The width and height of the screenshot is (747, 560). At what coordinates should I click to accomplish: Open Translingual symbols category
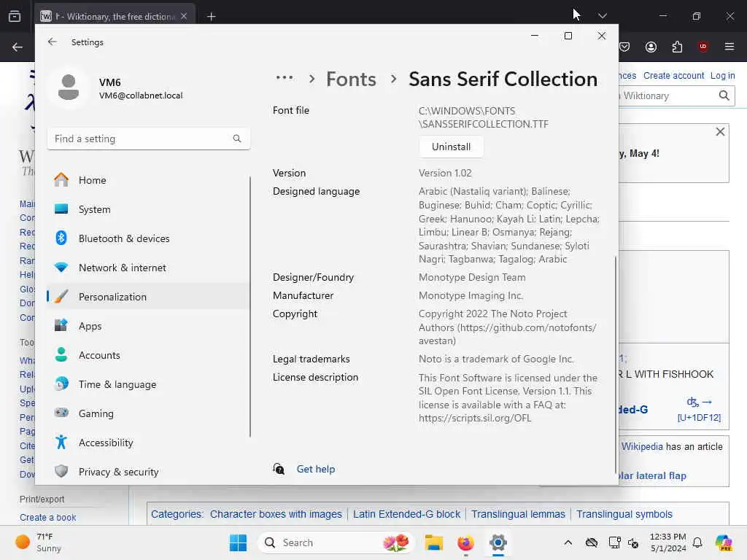click(x=624, y=514)
